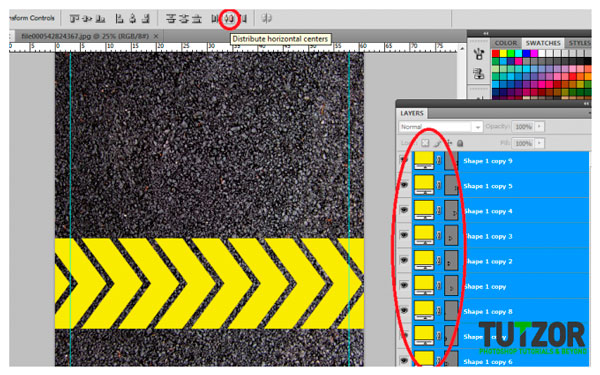Image resolution: width=600 pixels, height=375 pixels.
Task: Click Align horizontal centers icon
Action: (x=132, y=18)
